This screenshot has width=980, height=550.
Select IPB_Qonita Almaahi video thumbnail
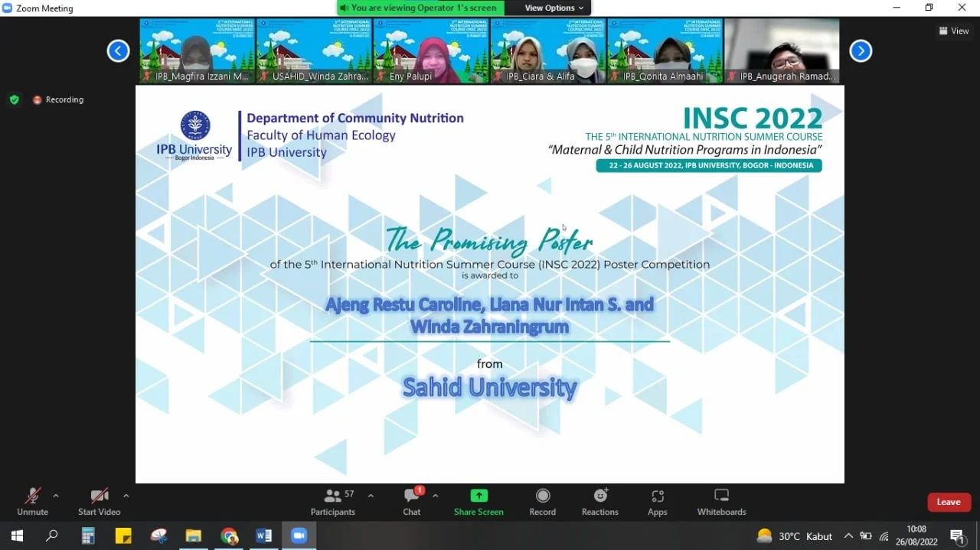pos(665,51)
